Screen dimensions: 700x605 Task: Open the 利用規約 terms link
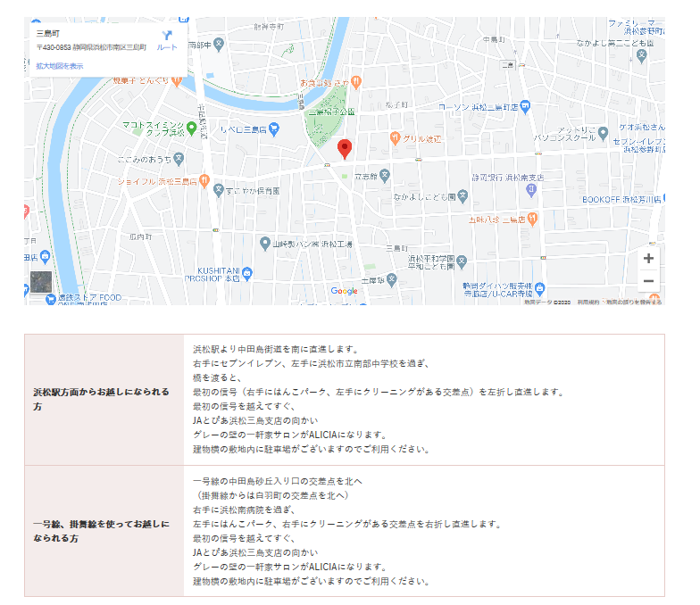[x=587, y=302]
